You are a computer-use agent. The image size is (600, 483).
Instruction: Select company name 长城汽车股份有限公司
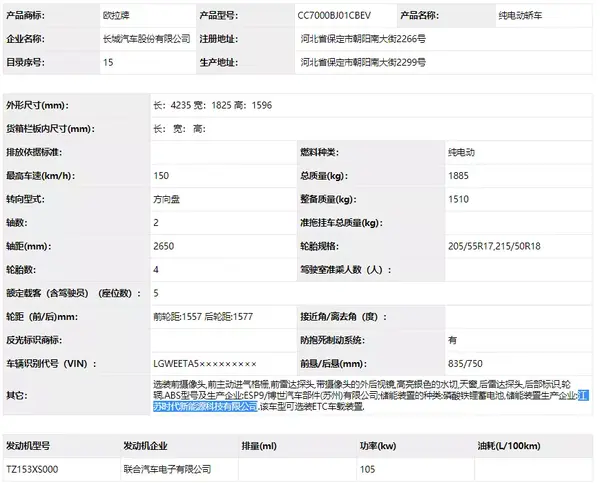(x=147, y=39)
